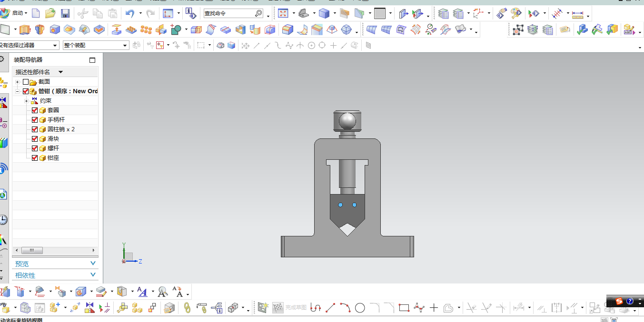Uncheck the 滑块 component checkbox
Viewport: 644px width, 322px height.
coord(35,139)
